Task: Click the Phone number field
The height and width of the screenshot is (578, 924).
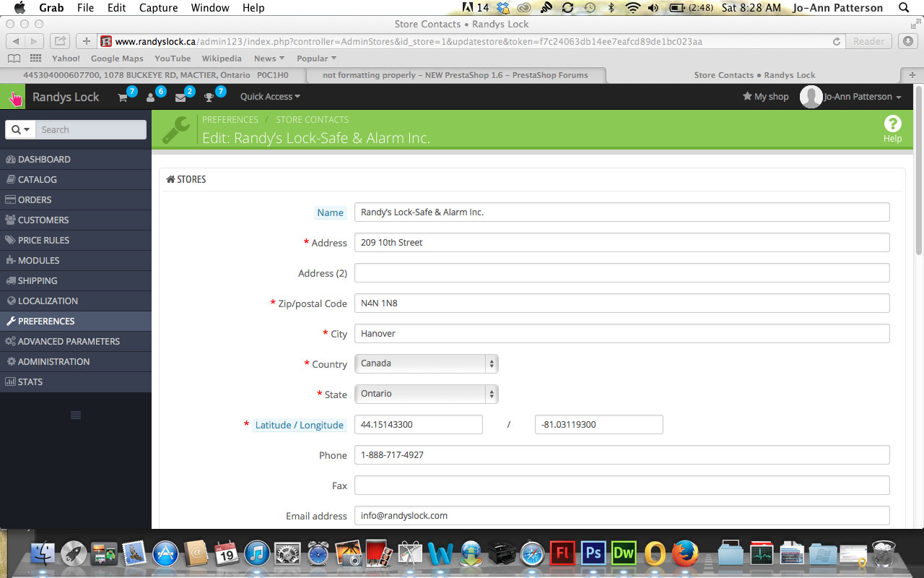Action: [x=622, y=455]
